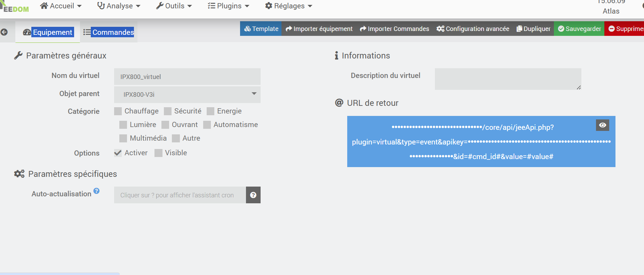Screen dimensions: 644x275
Task: Click the Template button
Action: [261, 29]
